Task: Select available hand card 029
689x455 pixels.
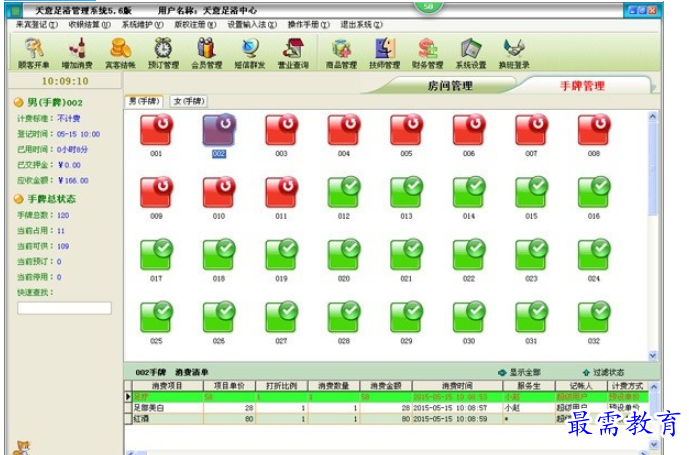Action: (x=406, y=322)
